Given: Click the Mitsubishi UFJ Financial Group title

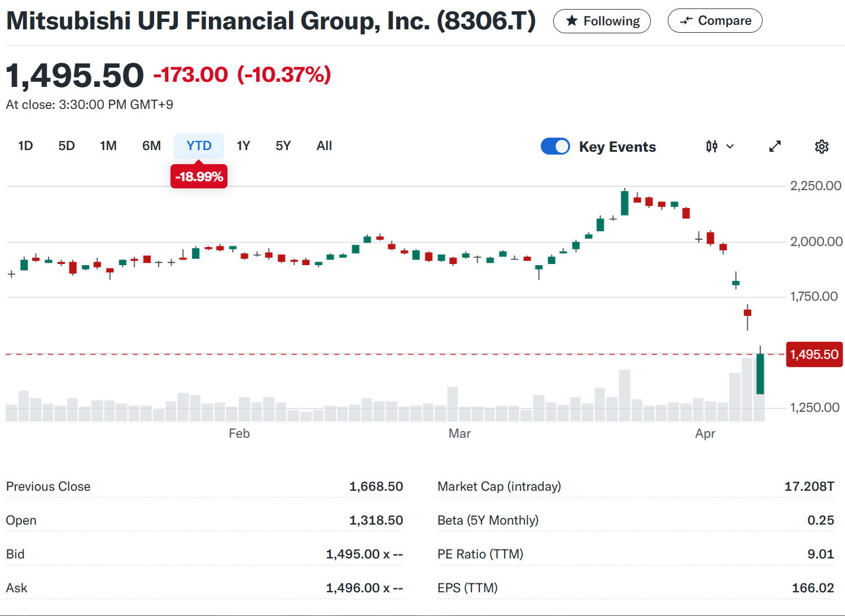Looking at the screenshot, I should [270, 21].
